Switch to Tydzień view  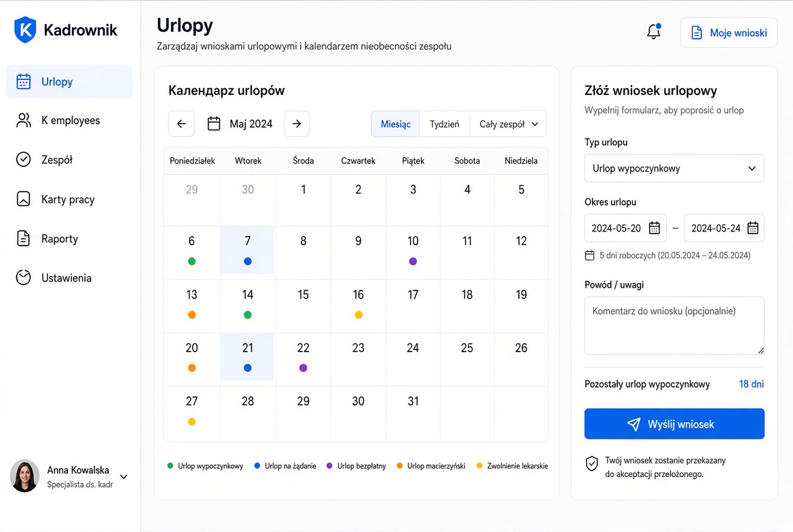(x=445, y=124)
